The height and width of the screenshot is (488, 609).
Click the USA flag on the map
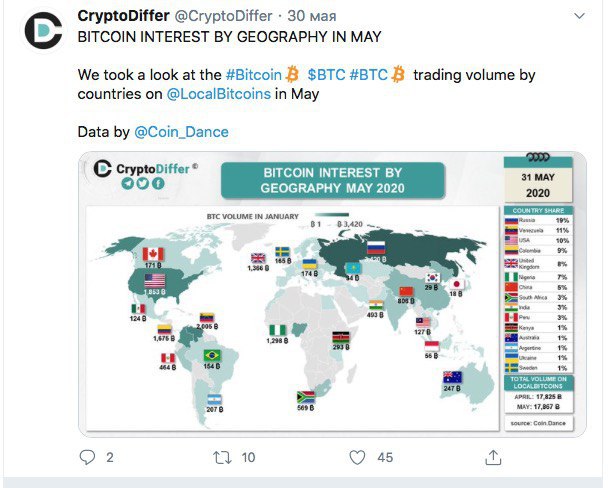click(x=155, y=281)
